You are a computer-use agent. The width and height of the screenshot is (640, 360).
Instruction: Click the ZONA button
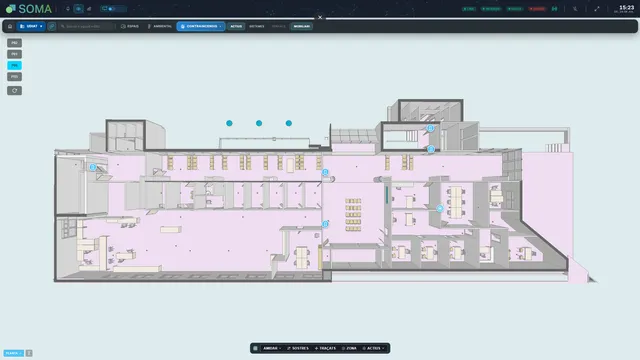[x=349, y=348]
